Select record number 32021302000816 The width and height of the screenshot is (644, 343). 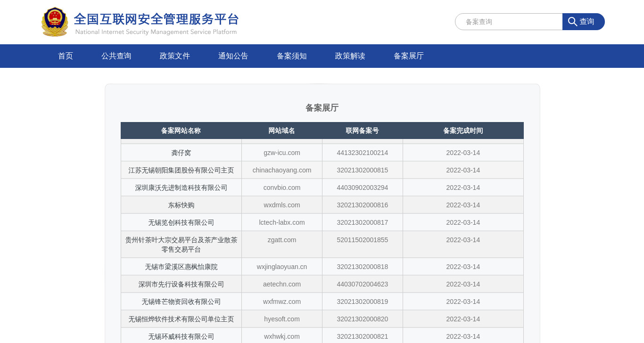click(x=363, y=205)
